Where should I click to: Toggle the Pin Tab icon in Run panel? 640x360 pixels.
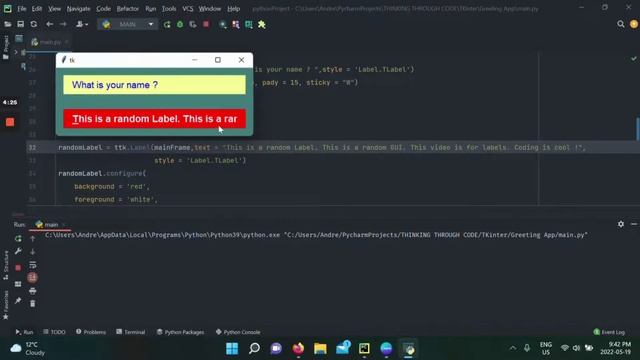(x=18, y=300)
